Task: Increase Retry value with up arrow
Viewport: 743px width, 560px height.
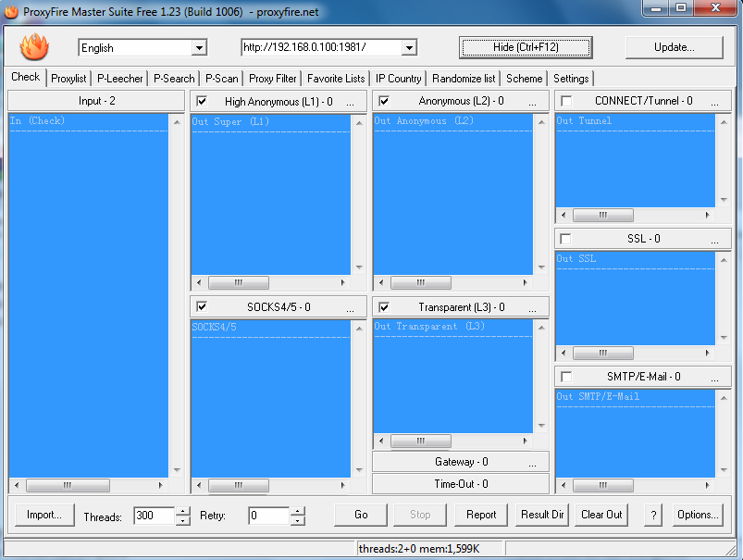Action: tap(298, 511)
